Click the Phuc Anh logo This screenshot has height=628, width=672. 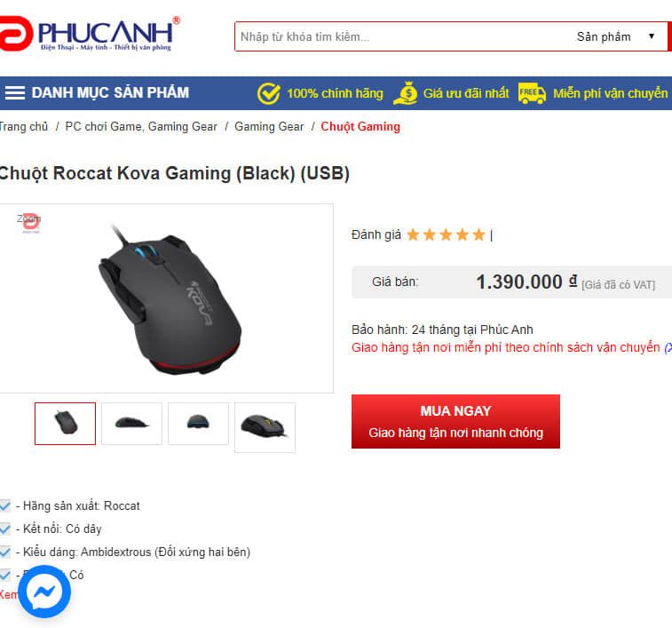pyautogui.click(x=89, y=34)
